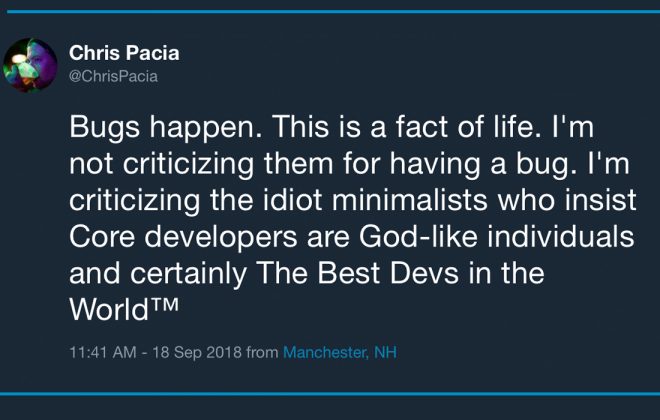Click Chris Pacia's profile avatar
Viewport: 660px width, 420px height.
[x=30, y=65]
